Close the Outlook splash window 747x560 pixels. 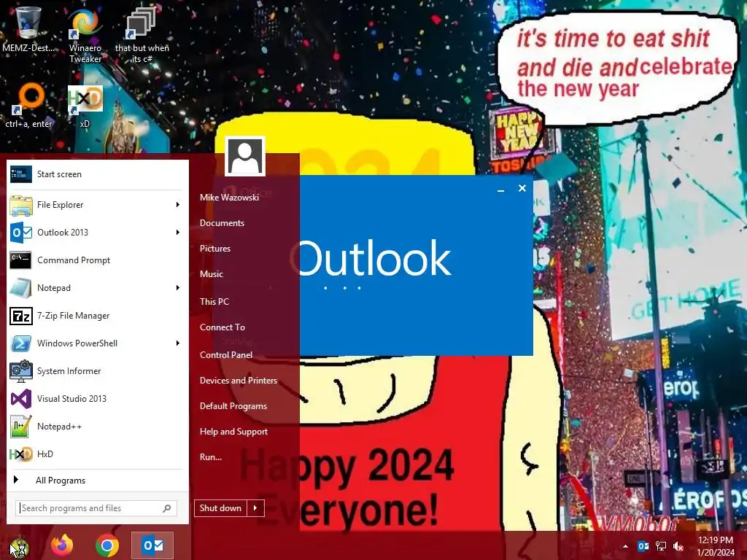click(522, 189)
